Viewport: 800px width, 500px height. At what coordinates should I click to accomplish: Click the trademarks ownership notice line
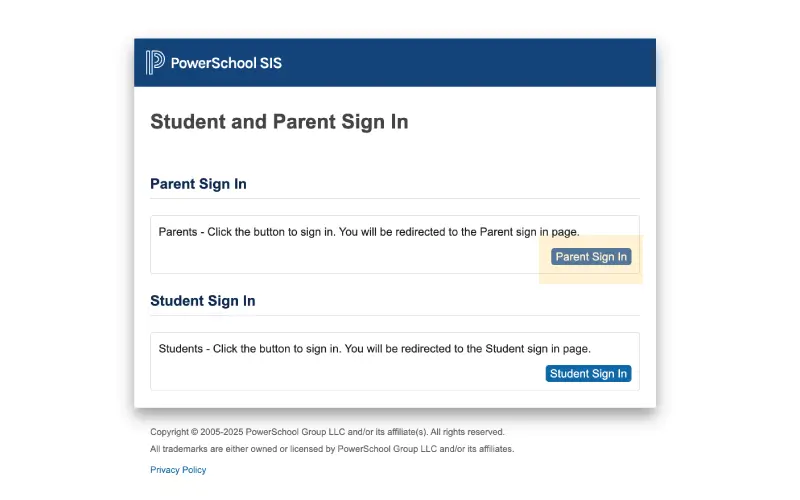tap(332, 449)
